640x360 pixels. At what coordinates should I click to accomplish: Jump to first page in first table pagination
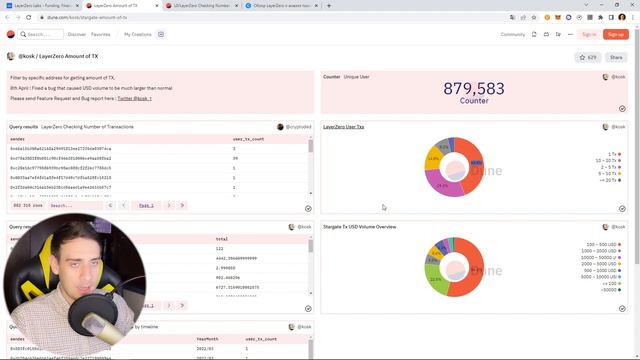[110, 205]
